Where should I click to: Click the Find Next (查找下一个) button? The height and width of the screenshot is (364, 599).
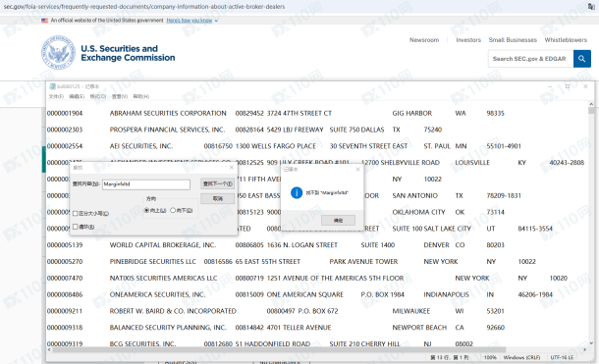click(217, 183)
